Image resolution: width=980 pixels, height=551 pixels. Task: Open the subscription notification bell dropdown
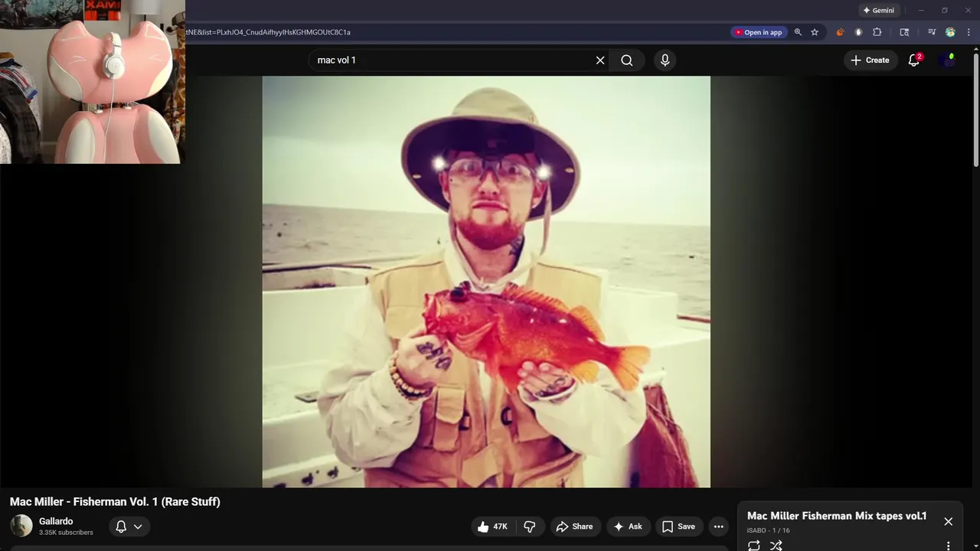(129, 527)
